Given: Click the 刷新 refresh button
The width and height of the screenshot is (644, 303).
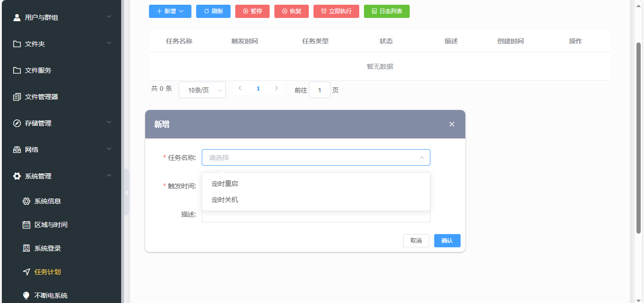Looking at the screenshot, I should click(x=213, y=11).
